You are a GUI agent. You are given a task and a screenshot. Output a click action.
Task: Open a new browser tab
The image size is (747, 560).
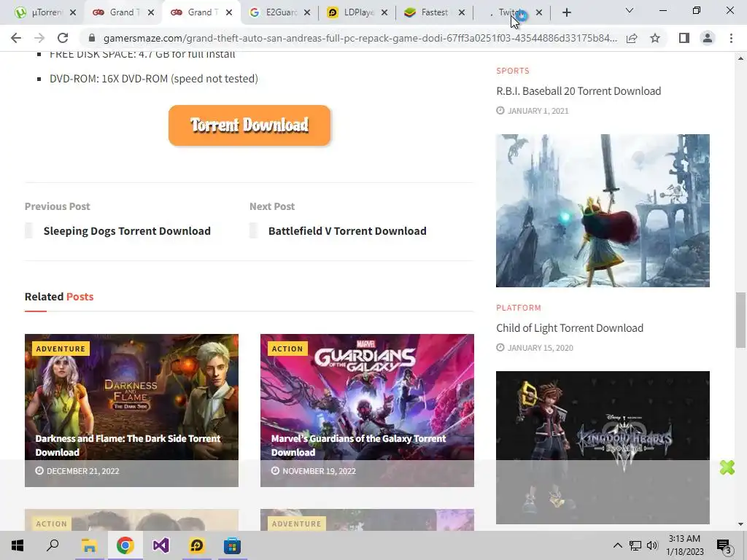click(x=566, y=12)
